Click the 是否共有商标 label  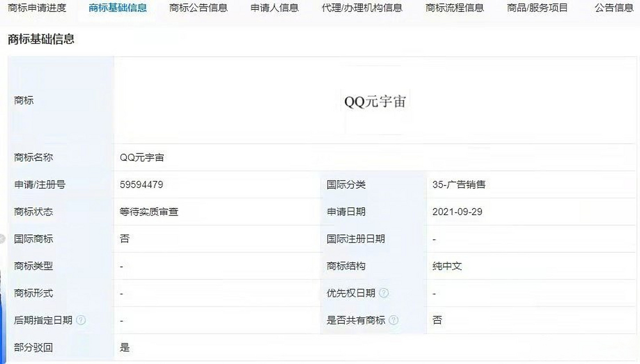pos(356,320)
